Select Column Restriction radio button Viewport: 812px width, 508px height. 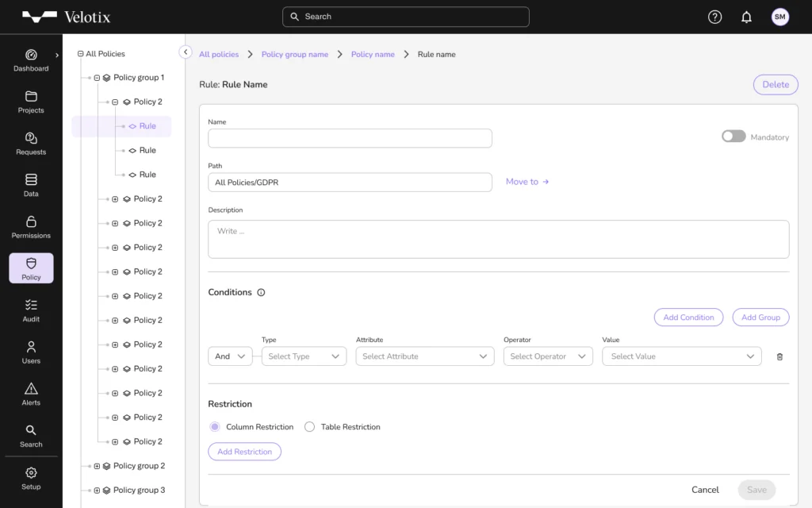pyautogui.click(x=214, y=426)
